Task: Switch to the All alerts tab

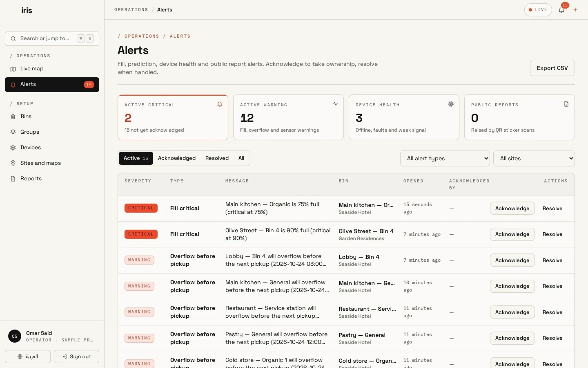Action: (x=241, y=158)
